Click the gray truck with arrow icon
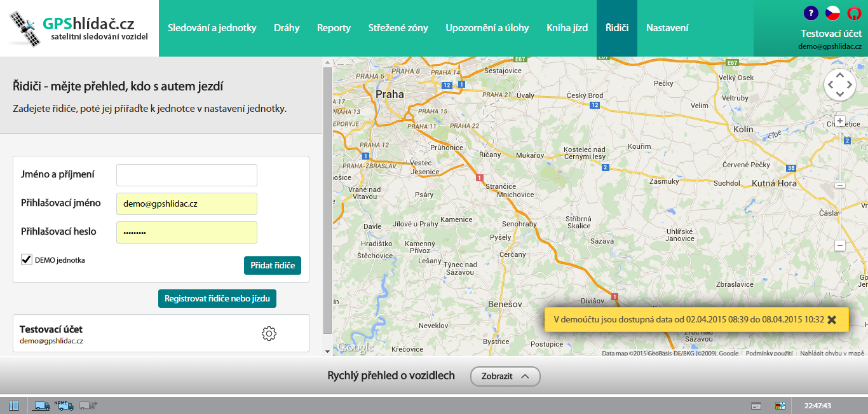 pyautogui.click(x=88, y=405)
